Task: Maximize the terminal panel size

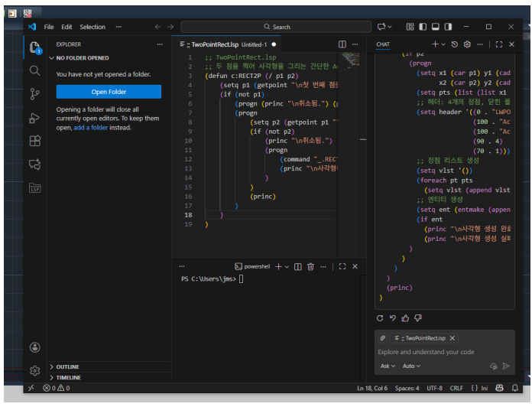Action: point(342,266)
